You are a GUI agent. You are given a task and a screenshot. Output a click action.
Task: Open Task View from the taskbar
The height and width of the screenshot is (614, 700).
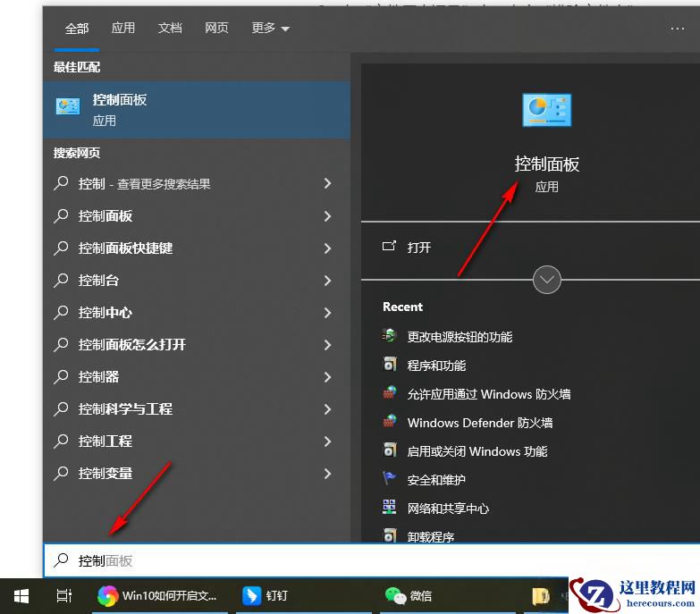pos(63,596)
